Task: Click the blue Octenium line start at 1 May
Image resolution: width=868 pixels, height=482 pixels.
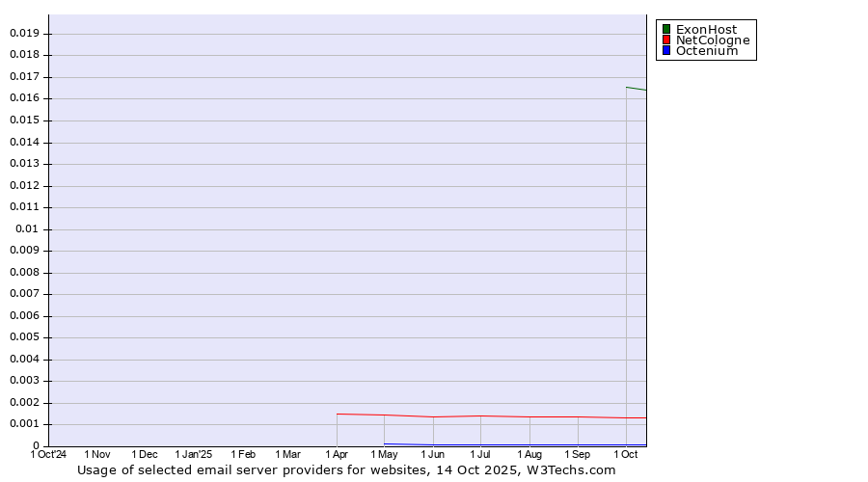Action: coord(386,443)
